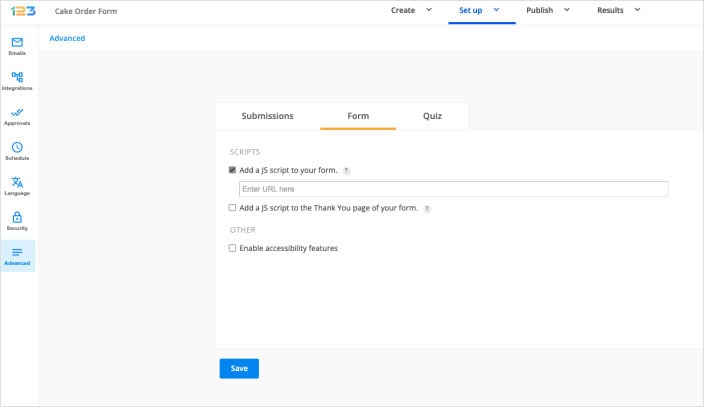Expand the Results dropdown arrow
Viewport: 704px width, 407px height.
point(637,9)
